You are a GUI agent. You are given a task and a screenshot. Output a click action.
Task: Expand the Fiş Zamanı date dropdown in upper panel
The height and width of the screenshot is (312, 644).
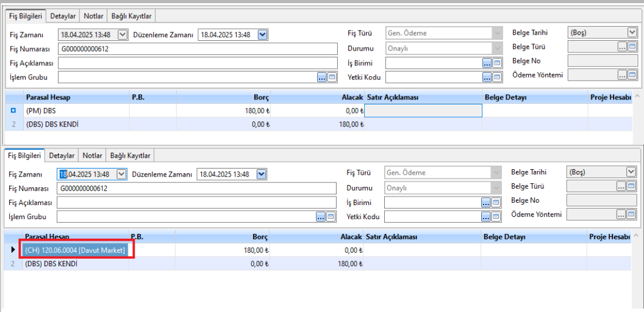point(123,35)
